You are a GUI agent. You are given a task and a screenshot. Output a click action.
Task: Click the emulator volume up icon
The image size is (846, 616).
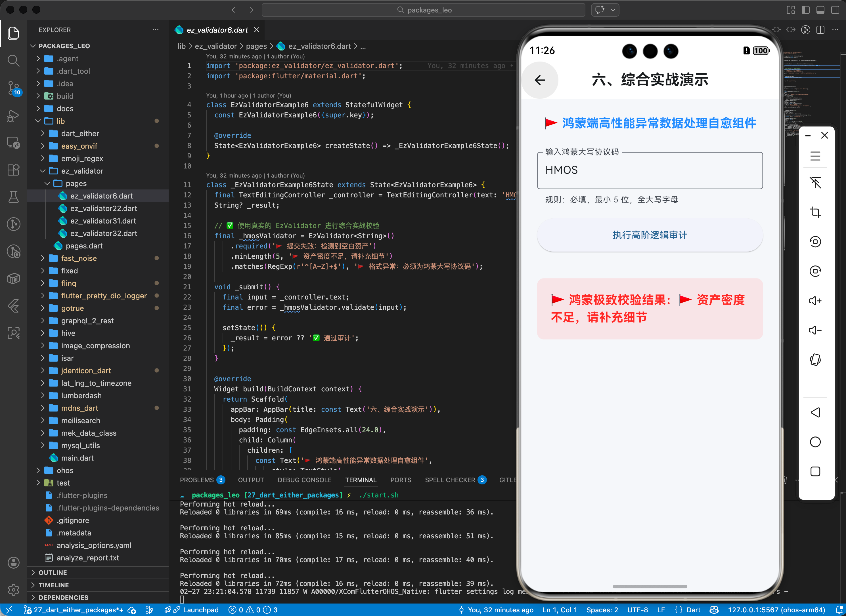[815, 301]
